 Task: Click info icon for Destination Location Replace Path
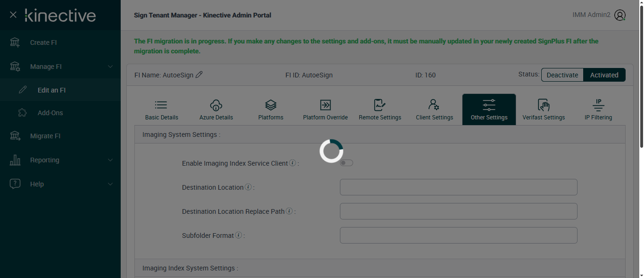pos(289,211)
